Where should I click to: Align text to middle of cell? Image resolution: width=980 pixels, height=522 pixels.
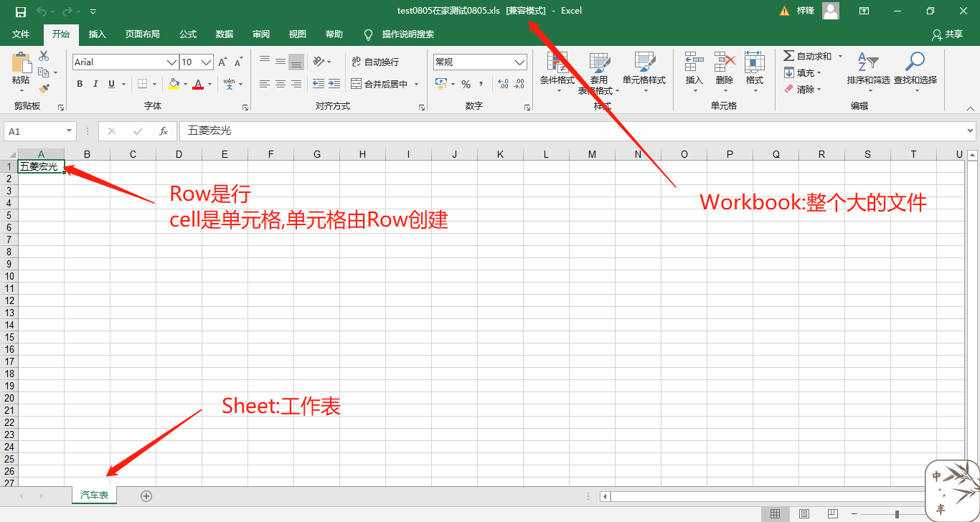point(281,62)
